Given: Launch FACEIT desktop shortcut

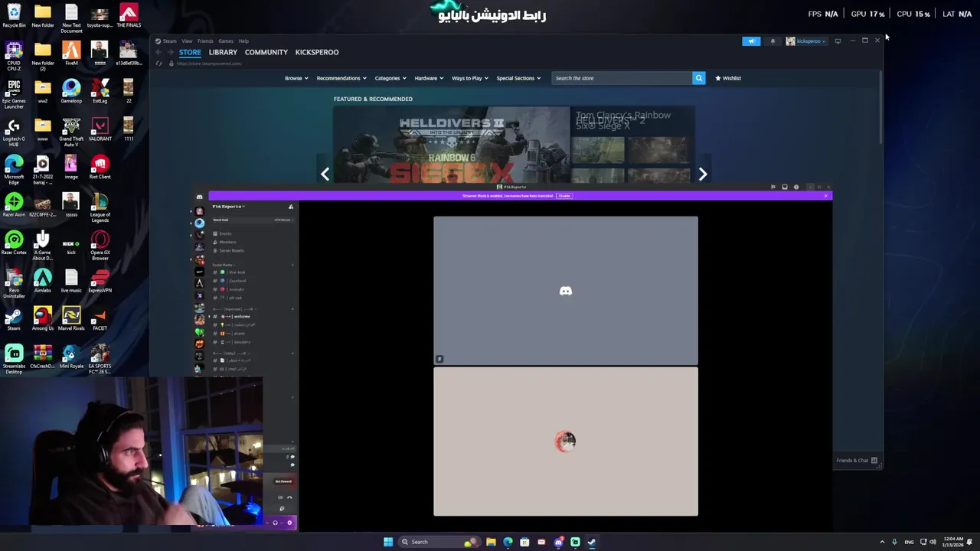Looking at the screenshot, I should point(100,318).
